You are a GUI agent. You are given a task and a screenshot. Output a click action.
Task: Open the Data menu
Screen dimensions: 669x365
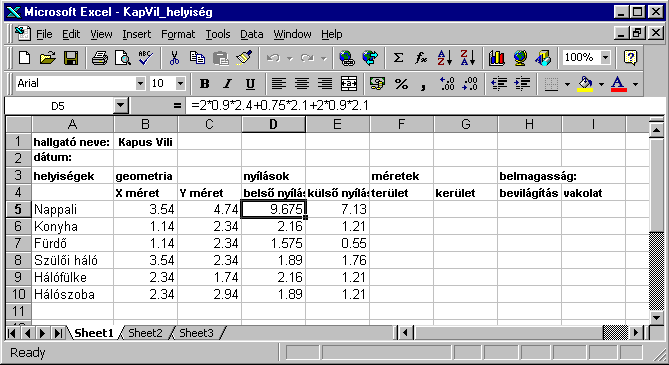click(x=251, y=34)
